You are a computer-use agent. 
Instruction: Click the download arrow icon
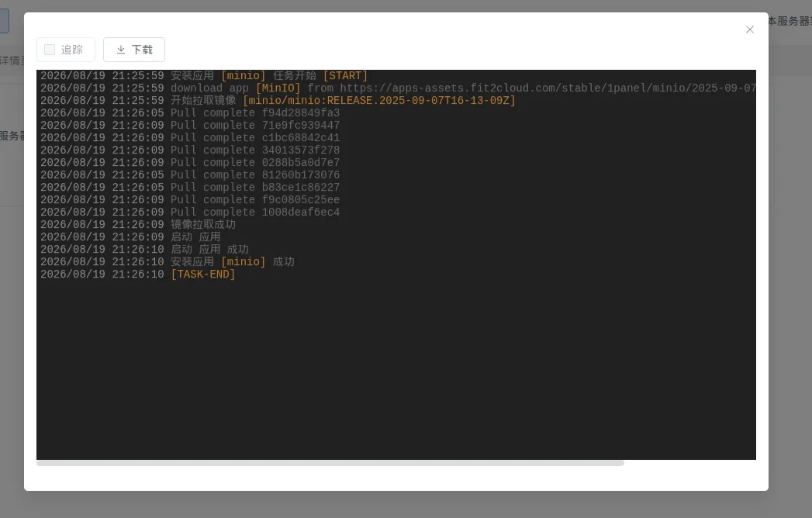[x=121, y=50]
